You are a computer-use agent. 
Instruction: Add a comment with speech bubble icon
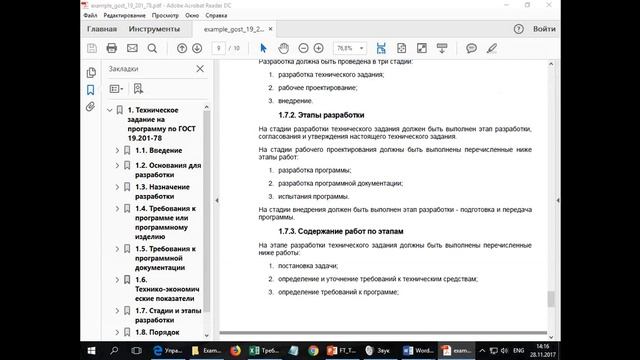coord(471,48)
